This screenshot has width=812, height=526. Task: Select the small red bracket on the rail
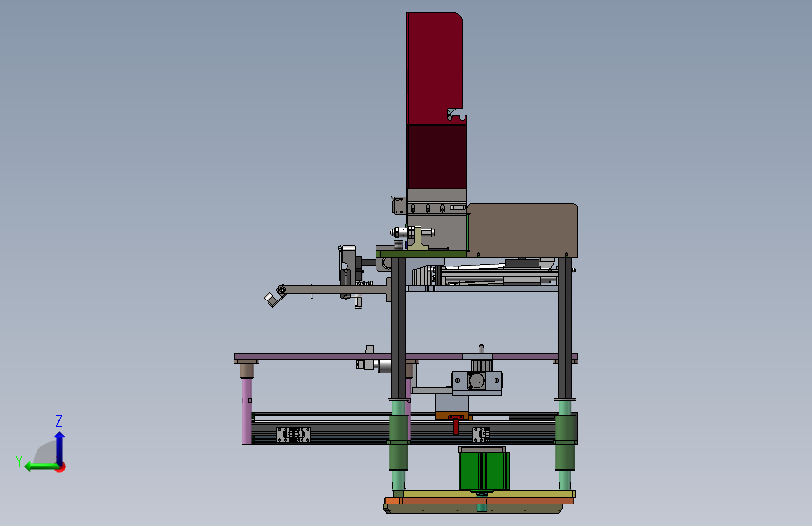point(455,423)
